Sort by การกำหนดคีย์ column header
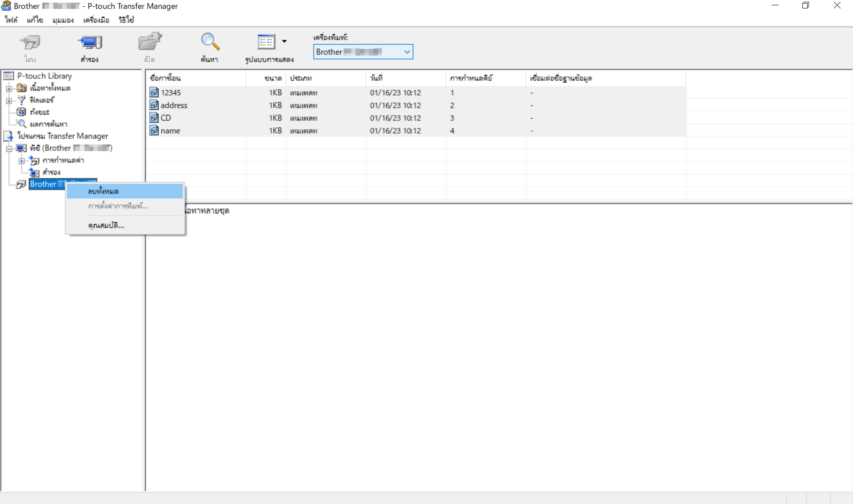853x504 pixels. (486, 78)
